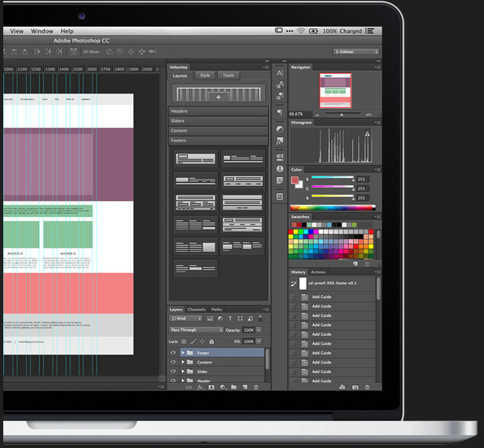
Task: Expand the Headers section in Velositey
Action: pos(218,111)
